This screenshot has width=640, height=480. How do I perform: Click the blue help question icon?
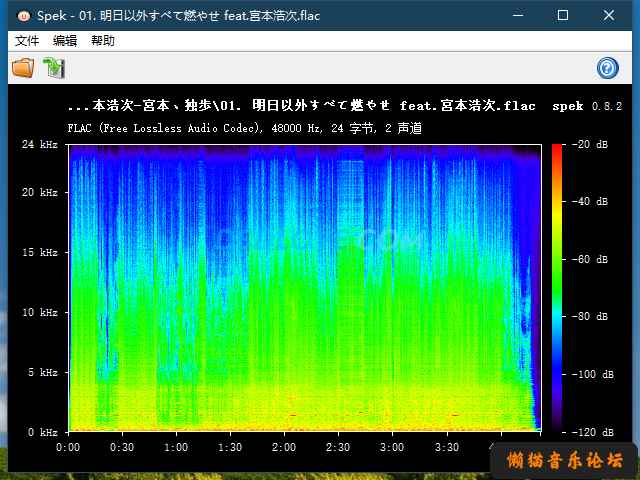coord(607,68)
